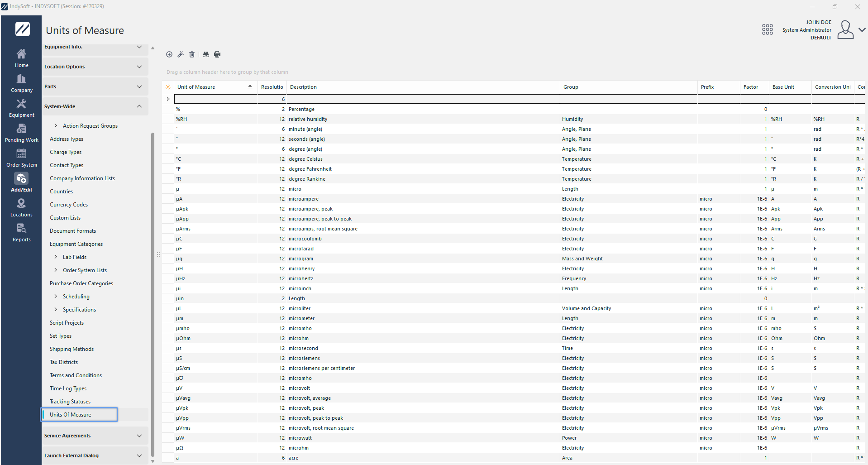Expand the Specifications node

(56, 309)
